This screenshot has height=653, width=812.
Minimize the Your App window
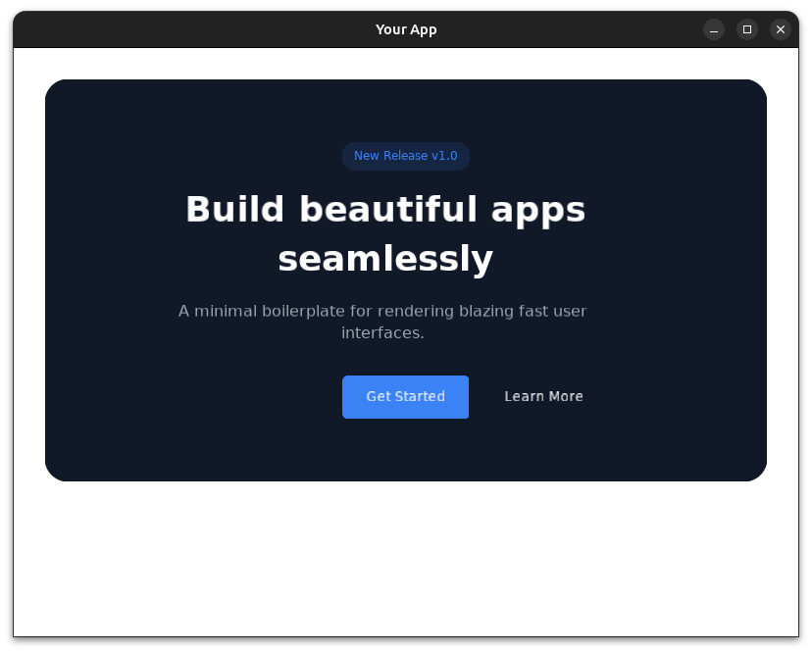(x=714, y=29)
